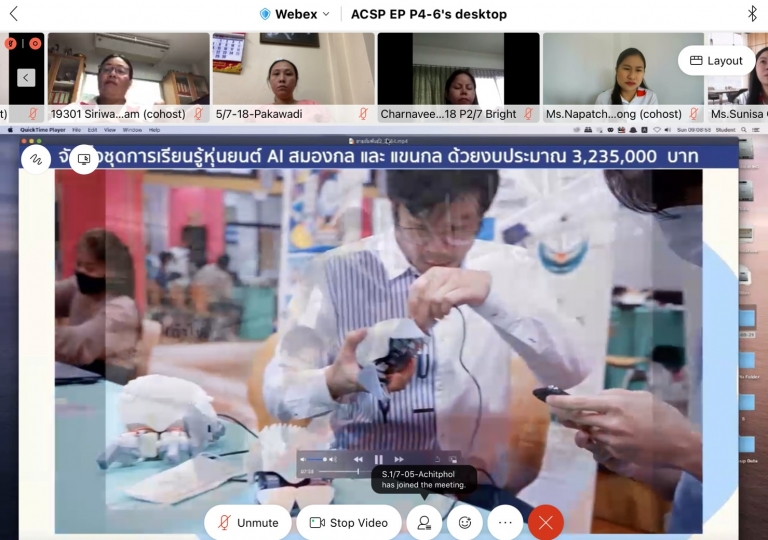Dismiss the Achitphol joined notification
The image size is (768, 540).
click(424, 479)
